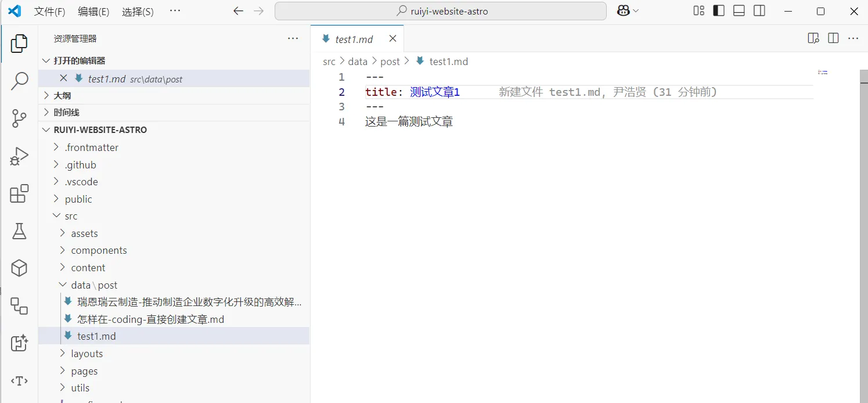Click the sparkle document icon in activity bar
The image size is (868, 403).
[19, 343]
